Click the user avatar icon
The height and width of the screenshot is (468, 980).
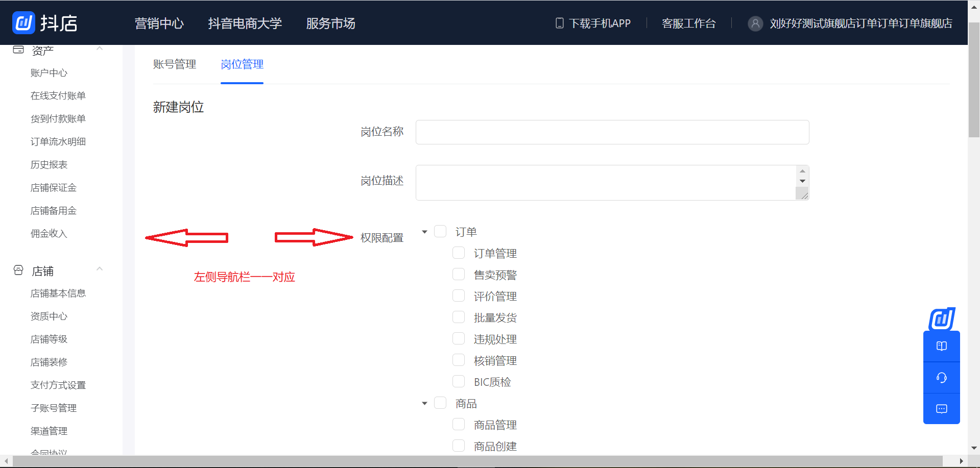point(755,23)
